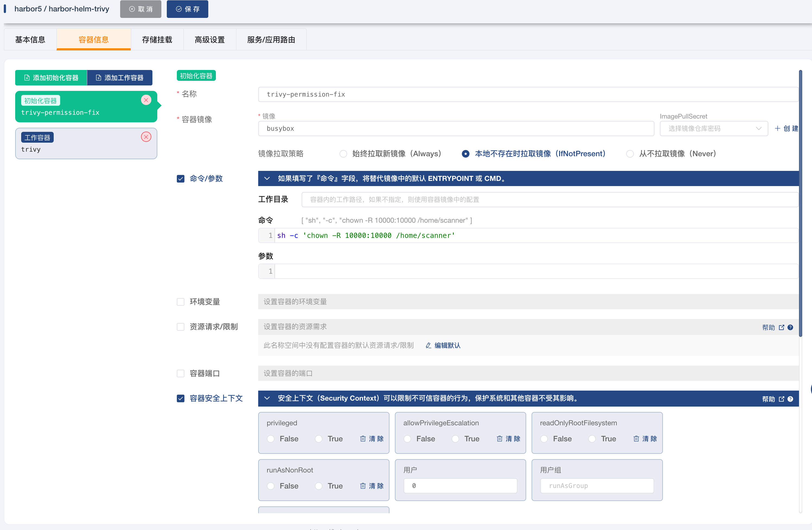The image size is (812, 530).
Task: Open resource request help external link icon
Action: tap(781, 327)
